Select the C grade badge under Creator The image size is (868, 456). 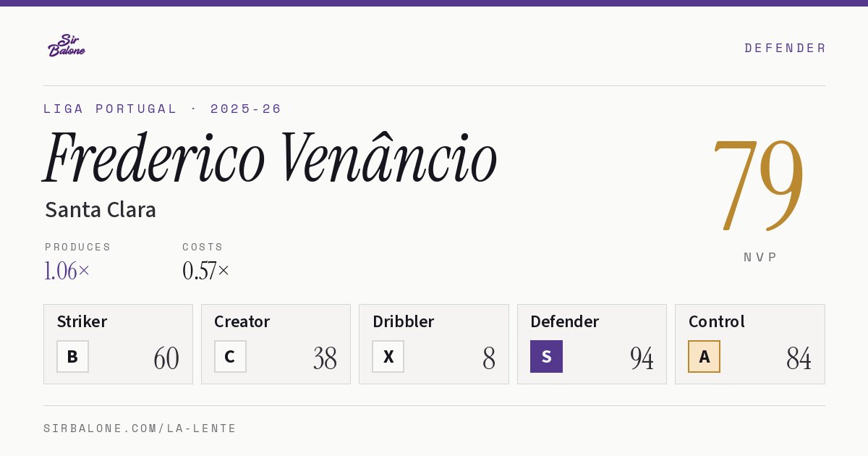pos(230,356)
